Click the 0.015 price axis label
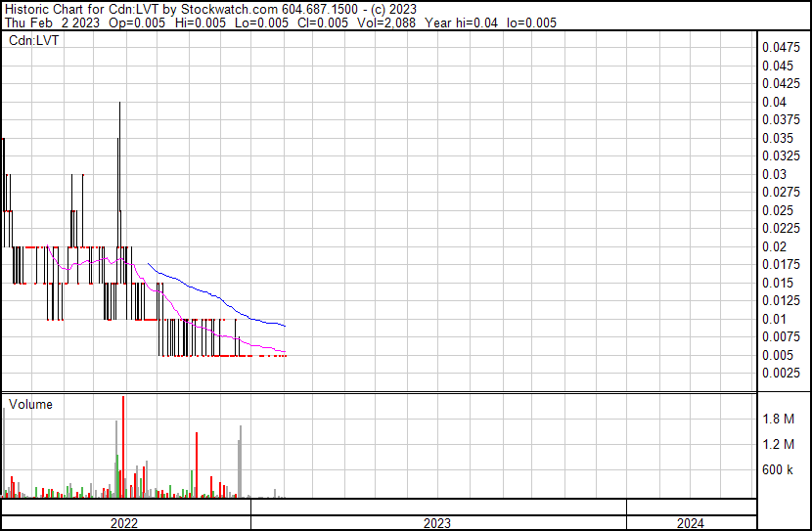The height and width of the screenshot is (531, 812). 778,283
